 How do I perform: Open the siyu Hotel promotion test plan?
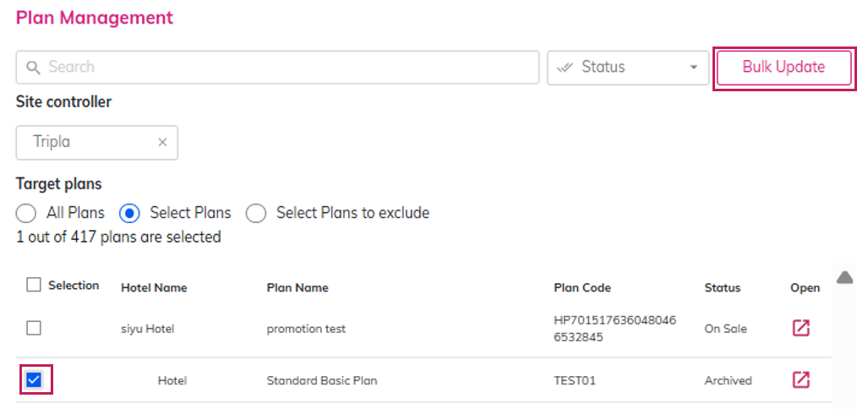tap(800, 328)
